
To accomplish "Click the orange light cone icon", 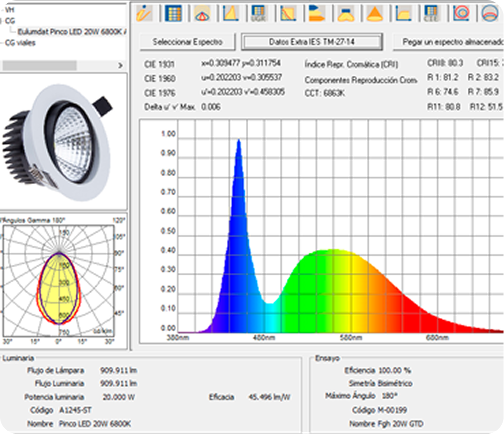I will tap(373, 13).
